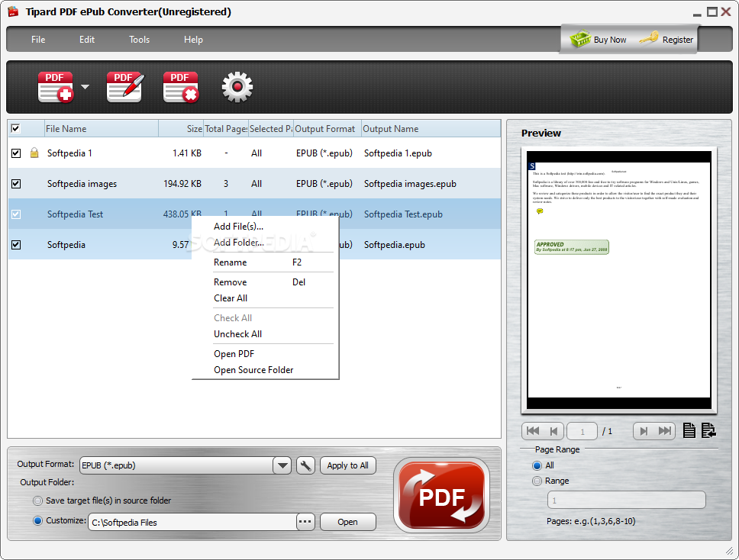
Task: Click the Register key icon
Action: pyautogui.click(x=649, y=38)
